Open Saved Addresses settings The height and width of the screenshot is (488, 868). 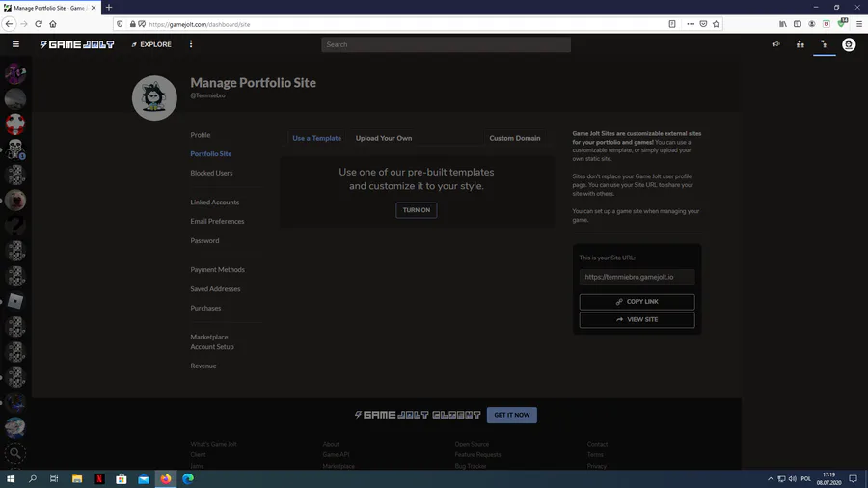coord(215,288)
